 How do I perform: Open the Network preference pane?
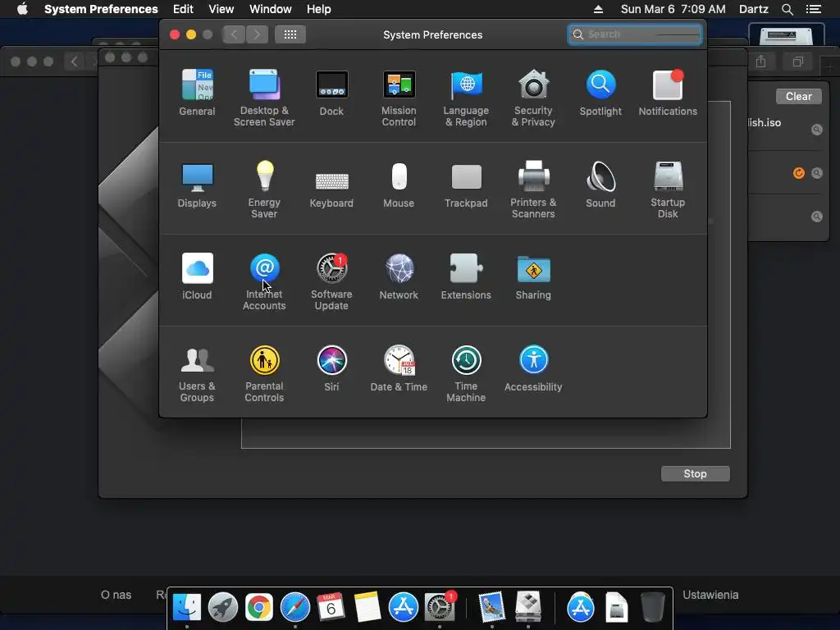point(399,276)
